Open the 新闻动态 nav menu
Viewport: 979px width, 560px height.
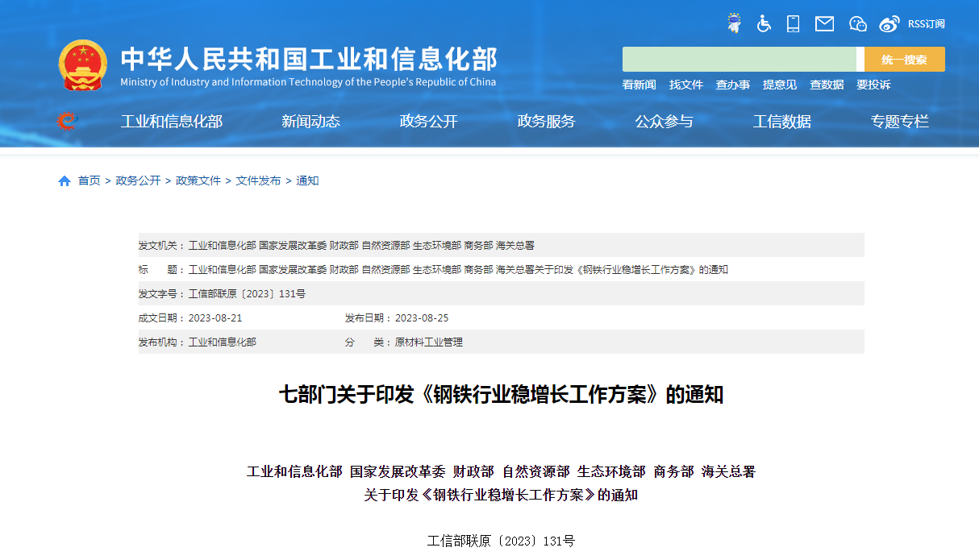(310, 122)
